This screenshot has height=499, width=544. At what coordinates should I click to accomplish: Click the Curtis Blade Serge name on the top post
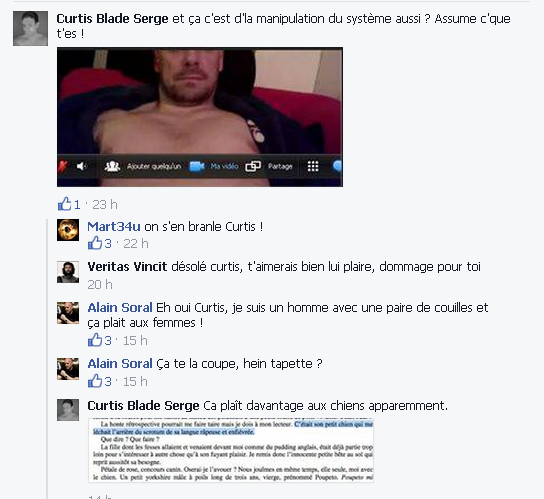click(112, 18)
